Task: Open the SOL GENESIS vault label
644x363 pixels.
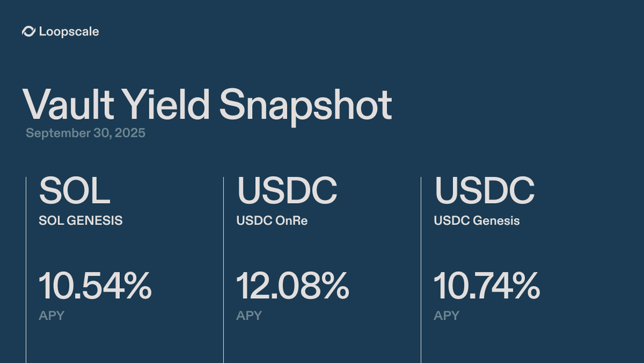Action: click(x=80, y=221)
